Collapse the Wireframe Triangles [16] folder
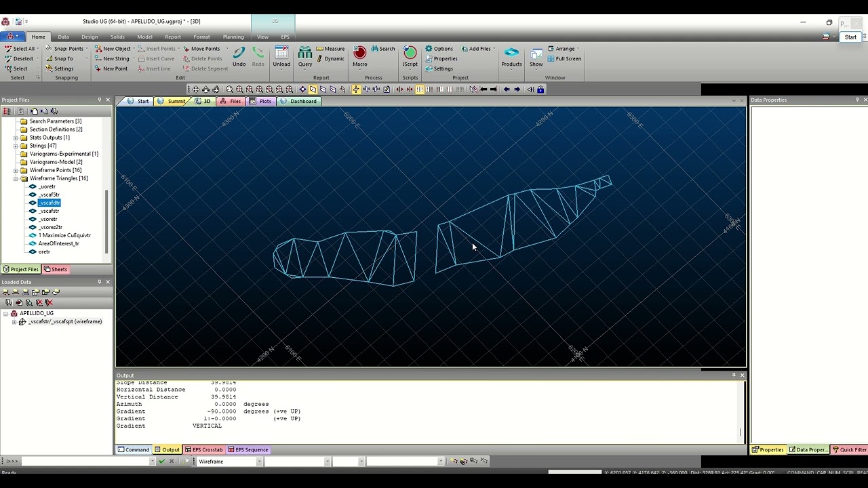 click(x=16, y=178)
